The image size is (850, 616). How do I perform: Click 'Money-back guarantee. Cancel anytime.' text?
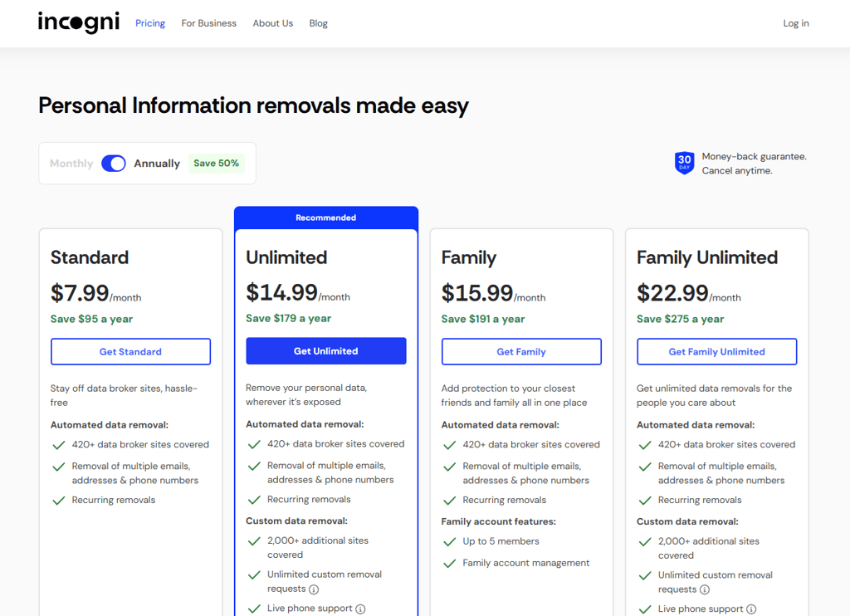tap(754, 164)
